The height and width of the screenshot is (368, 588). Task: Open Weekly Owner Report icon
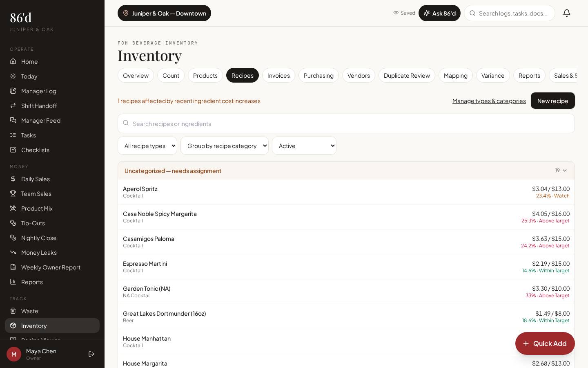coord(13,267)
